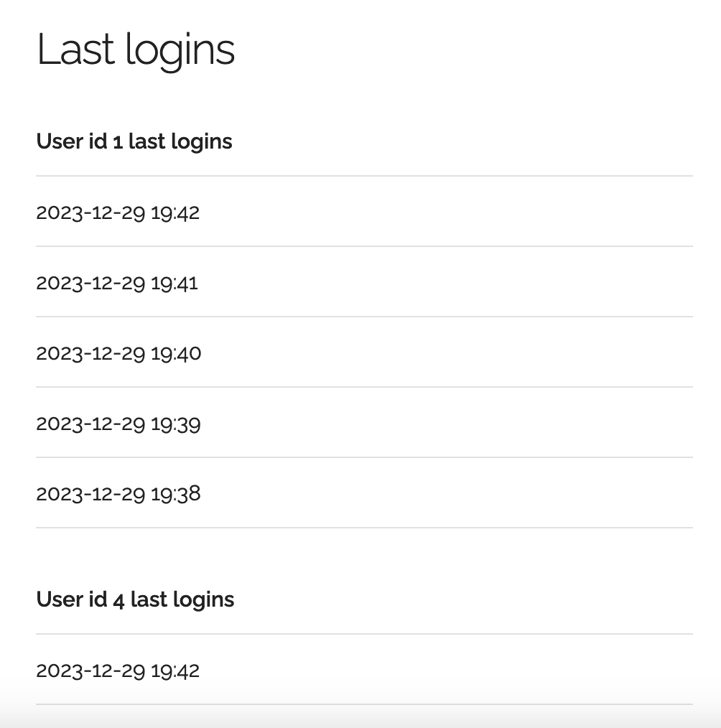The image size is (721, 728).
Task: Click the date beside the 19:41 time
Action: (x=90, y=283)
